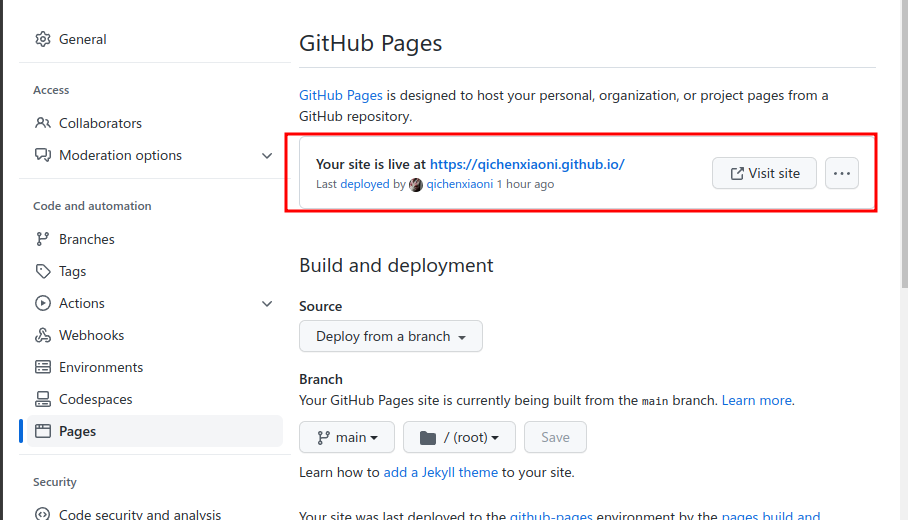
Task: Open the live site URL link
Action: (527, 164)
